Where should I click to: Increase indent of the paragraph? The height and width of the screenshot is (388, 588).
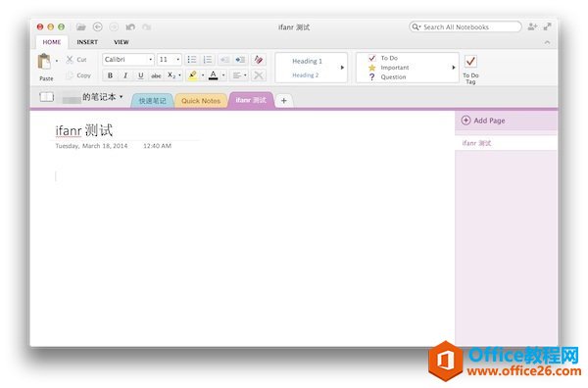click(240, 60)
